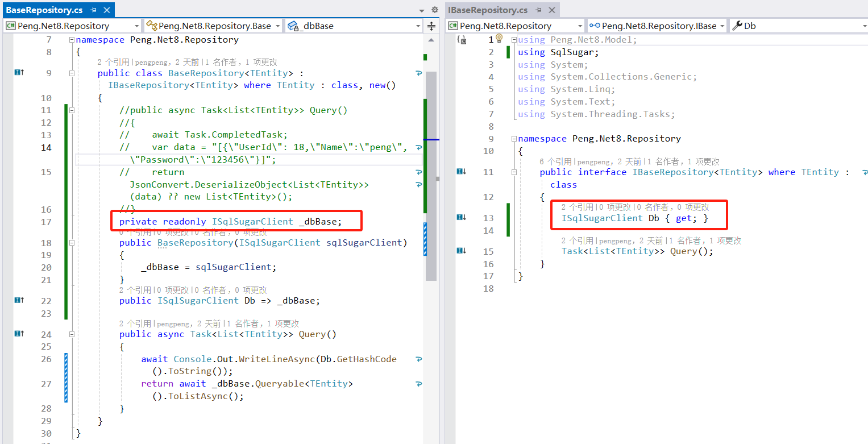Open the _dbBase member dropdown
Image resolution: width=868 pixels, height=444 pixels.
click(x=354, y=26)
